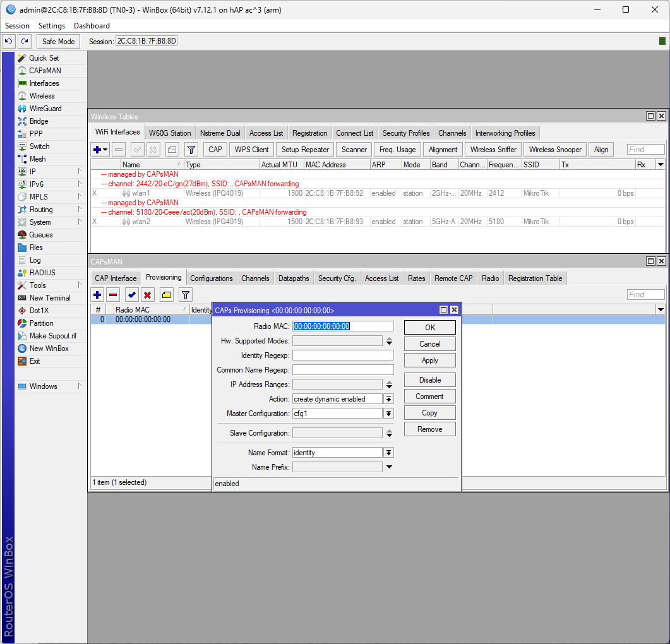Disable the selected interface with the X toolbar icon

click(x=153, y=149)
